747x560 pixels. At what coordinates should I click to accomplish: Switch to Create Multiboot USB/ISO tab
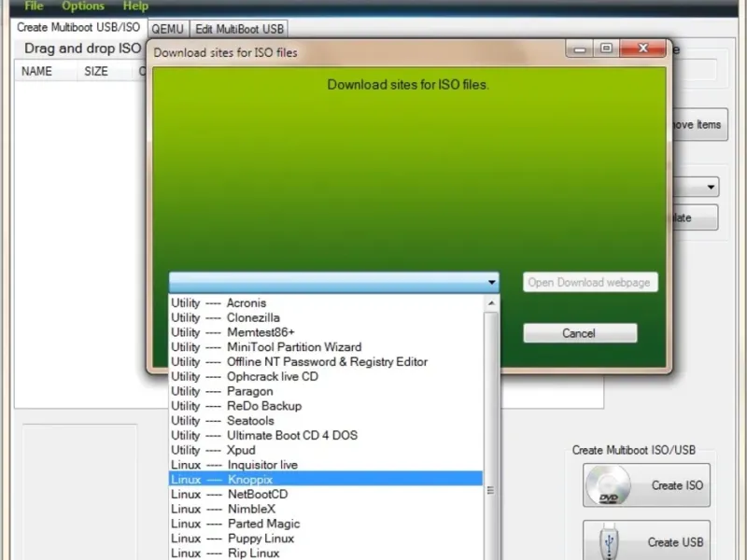(x=78, y=28)
